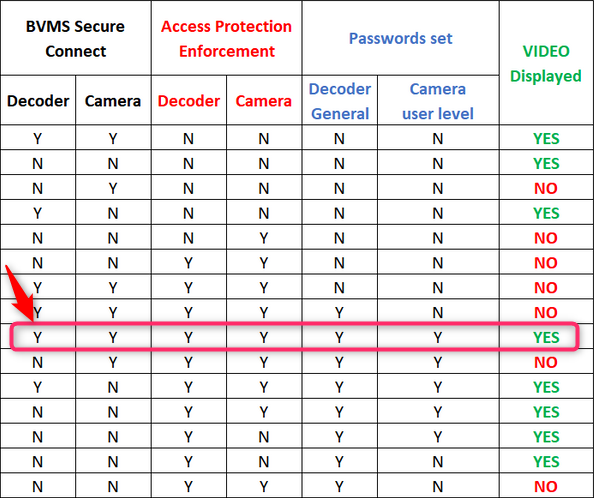Click the Decoder General subheader
594x498 pixels.
(340, 101)
